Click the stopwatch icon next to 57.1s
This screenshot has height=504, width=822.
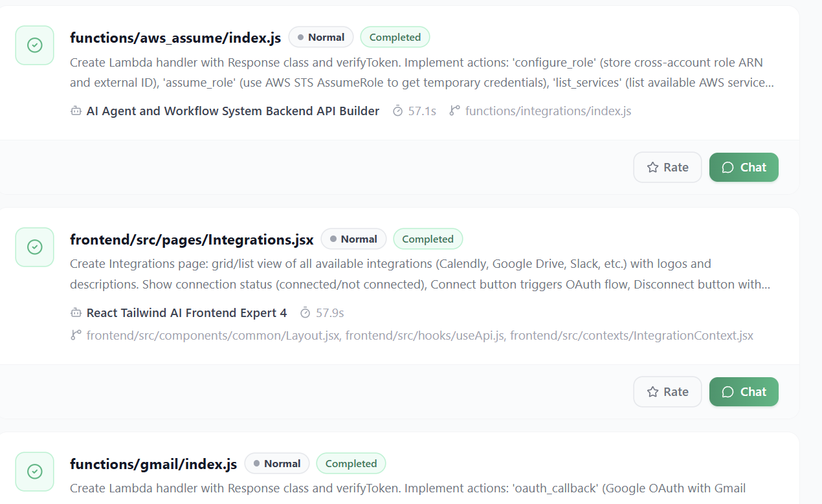398,111
